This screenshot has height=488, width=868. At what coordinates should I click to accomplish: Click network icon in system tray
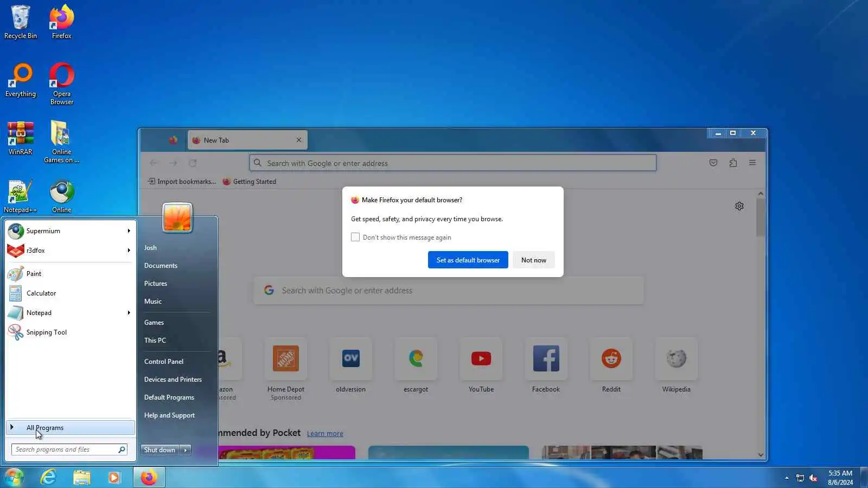pyautogui.click(x=800, y=478)
